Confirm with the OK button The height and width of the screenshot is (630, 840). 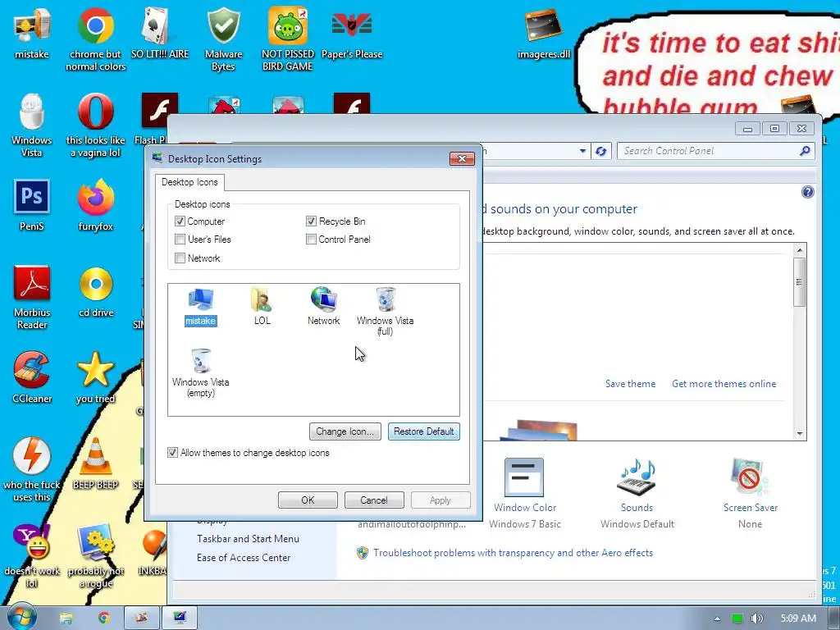point(308,500)
